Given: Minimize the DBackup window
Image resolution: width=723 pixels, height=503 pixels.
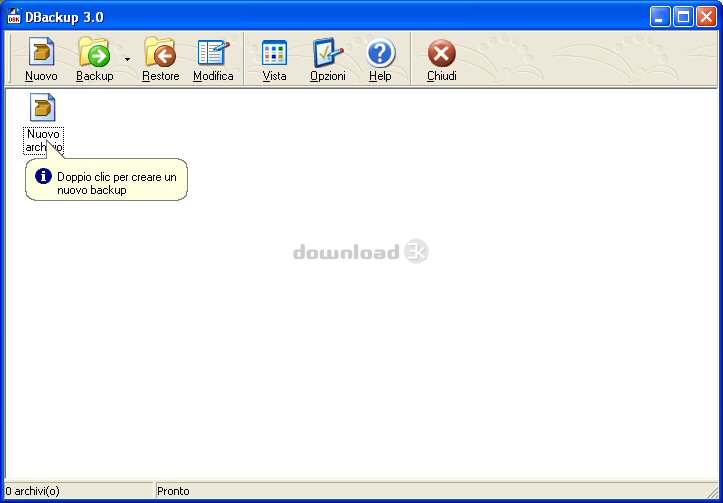Looking at the screenshot, I should pyautogui.click(x=660, y=17).
